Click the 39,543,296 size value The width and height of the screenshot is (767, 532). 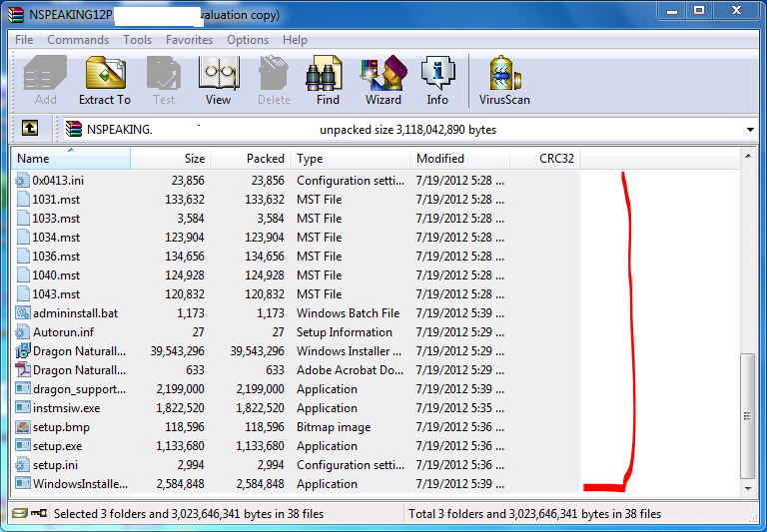[x=177, y=351]
